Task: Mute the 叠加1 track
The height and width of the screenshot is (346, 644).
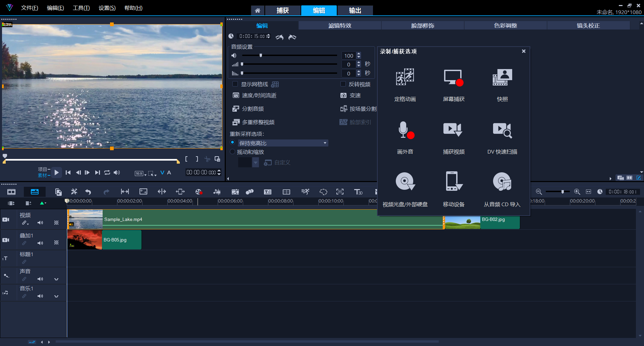Action: click(x=40, y=243)
